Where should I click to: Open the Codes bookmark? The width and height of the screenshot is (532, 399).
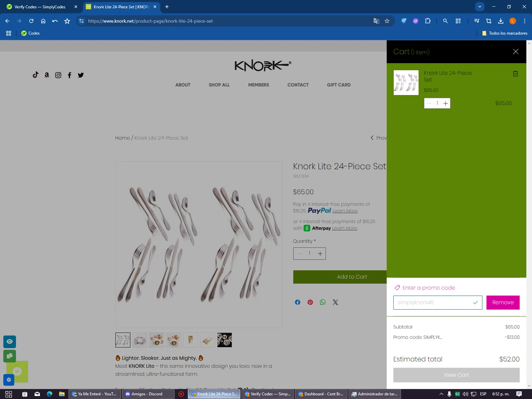pyautogui.click(x=31, y=33)
